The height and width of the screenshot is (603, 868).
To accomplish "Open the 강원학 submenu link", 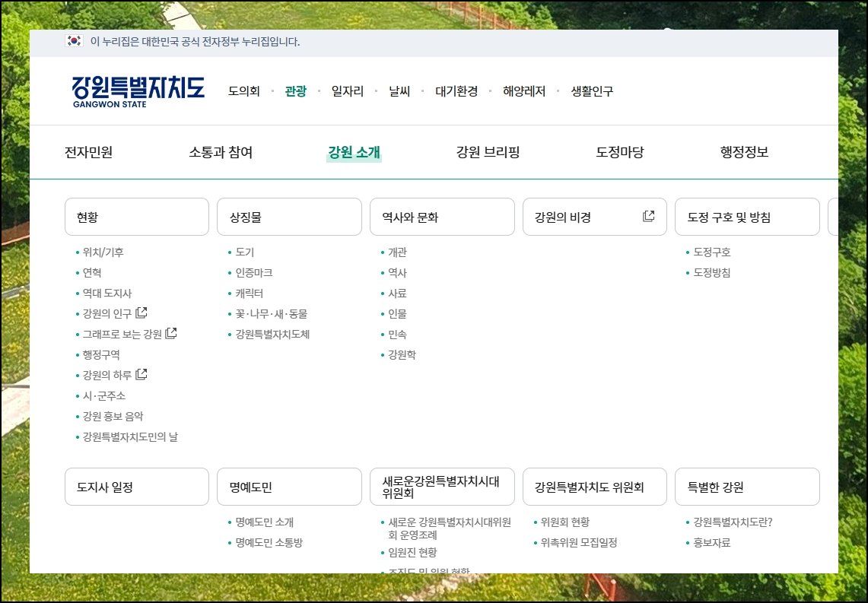I will pyautogui.click(x=402, y=354).
